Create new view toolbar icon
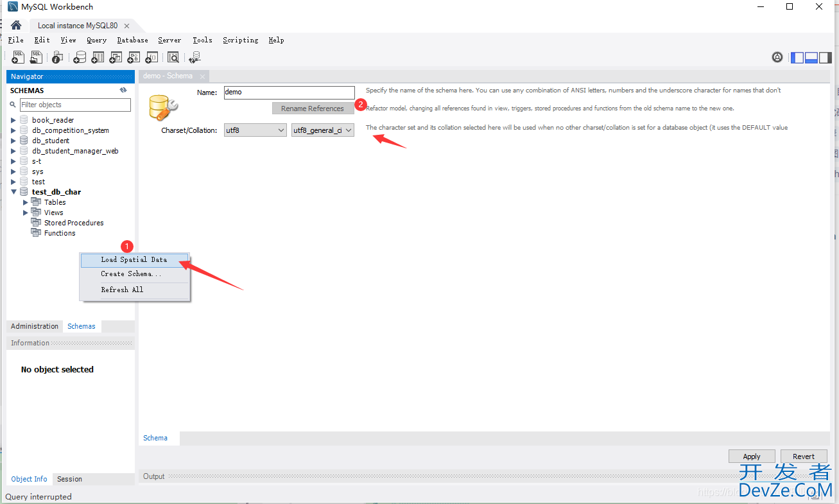This screenshot has width=839, height=504. 116,57
